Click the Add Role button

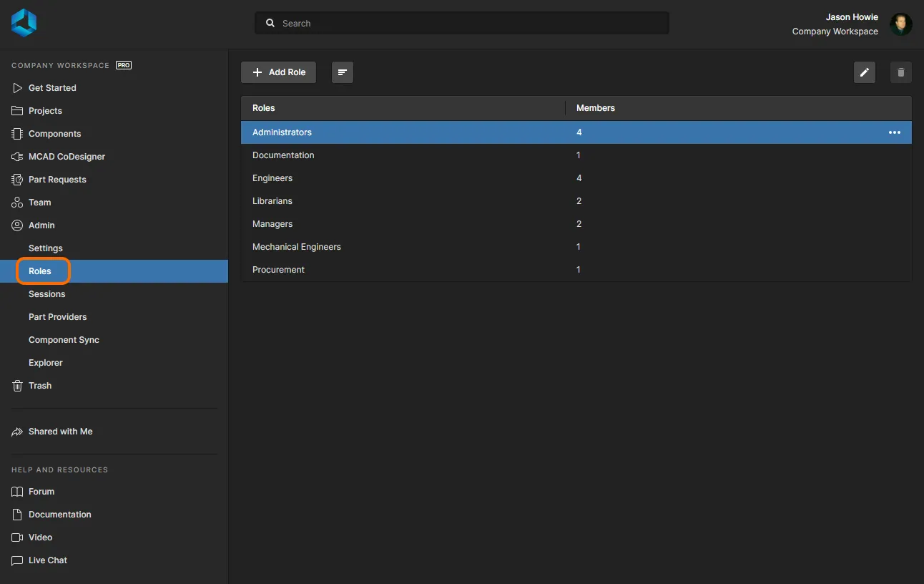pos(278,72)
